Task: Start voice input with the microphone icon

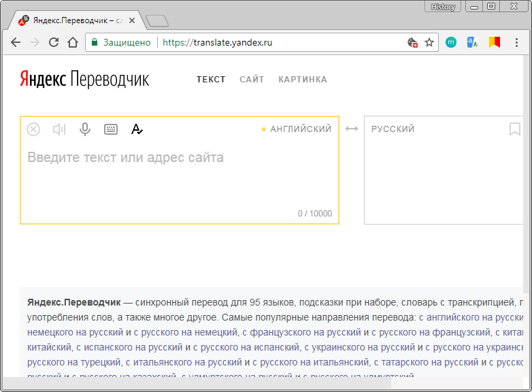Action: click(85, 129)
